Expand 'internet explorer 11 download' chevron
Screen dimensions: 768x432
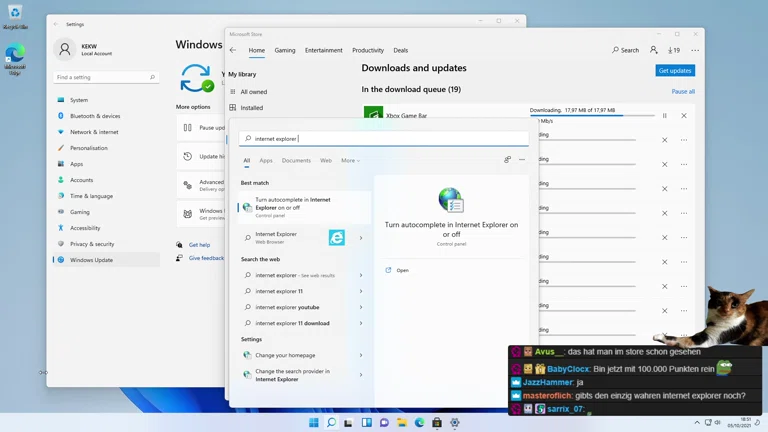pos(361,323)
